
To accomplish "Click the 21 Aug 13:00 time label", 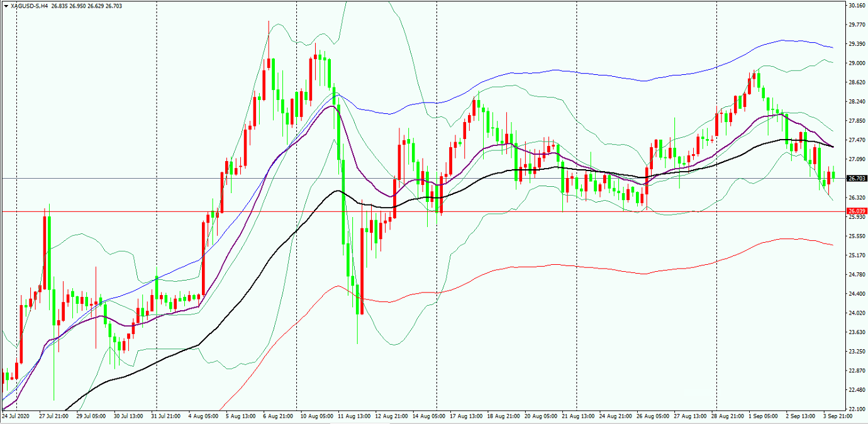I will [577, 416].
